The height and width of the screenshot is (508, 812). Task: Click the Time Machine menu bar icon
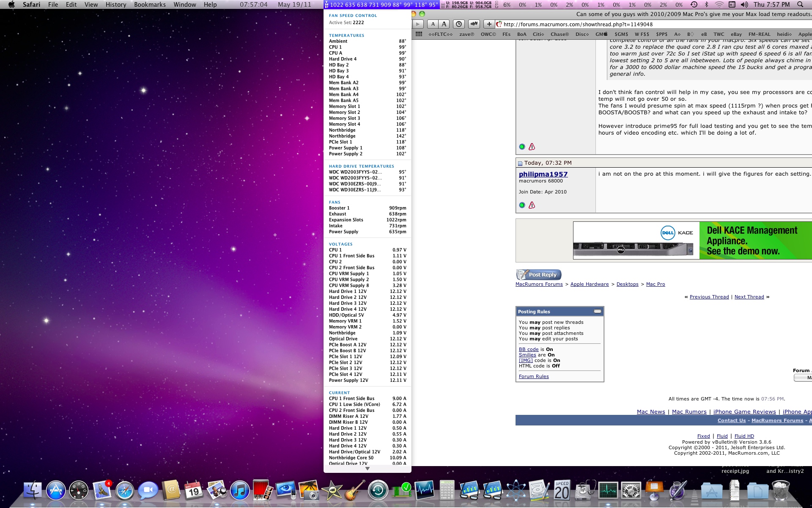694,5
